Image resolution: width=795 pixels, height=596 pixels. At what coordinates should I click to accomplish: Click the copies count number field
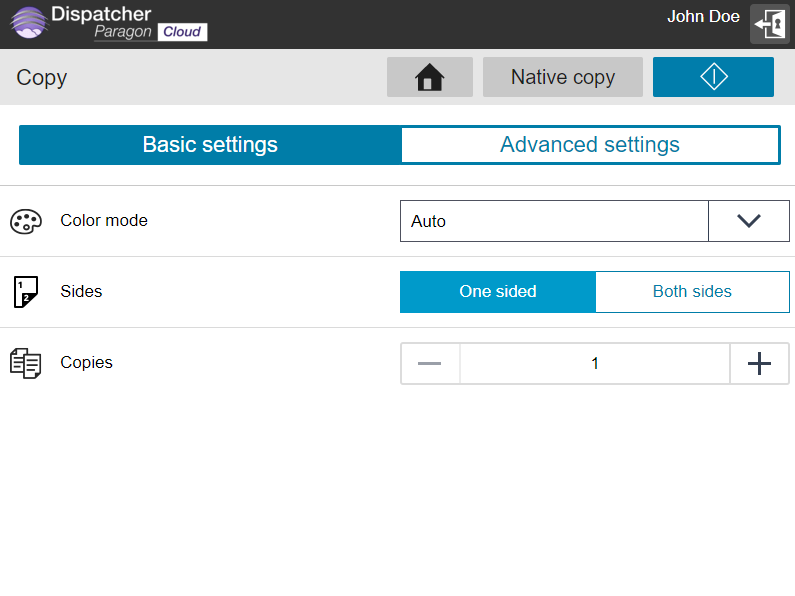[x=595, y=364]
